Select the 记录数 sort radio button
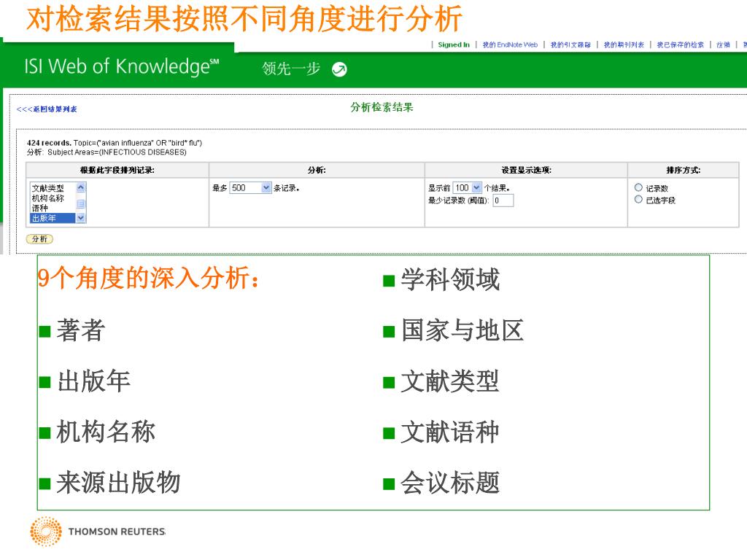Screen dimensions: 747x560 click(638, 187)
